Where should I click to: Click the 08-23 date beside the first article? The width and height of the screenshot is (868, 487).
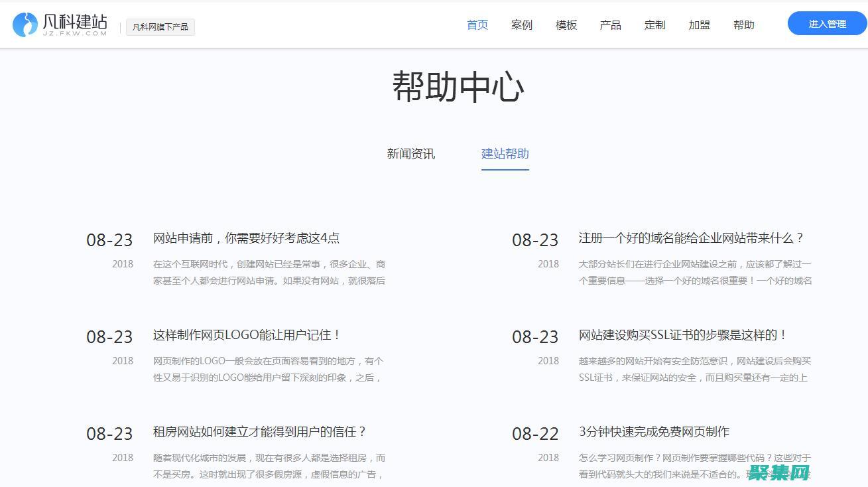click(x=110, y=240)
